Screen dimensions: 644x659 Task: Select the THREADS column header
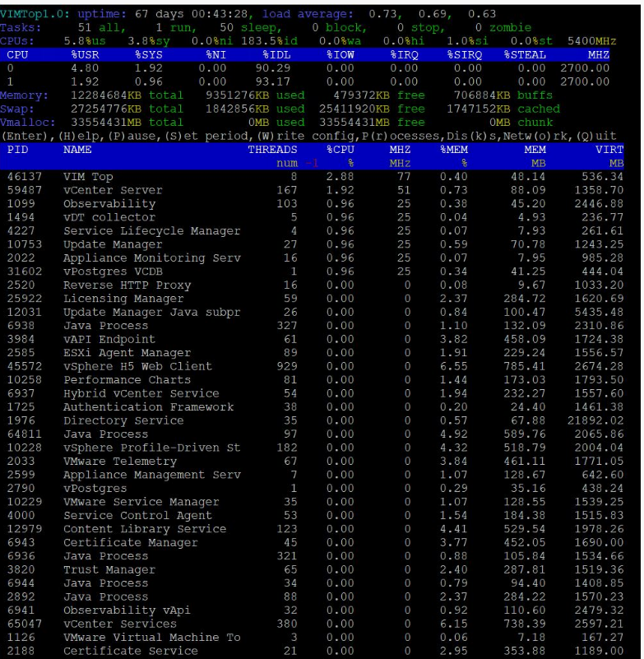tap(272, 150)
